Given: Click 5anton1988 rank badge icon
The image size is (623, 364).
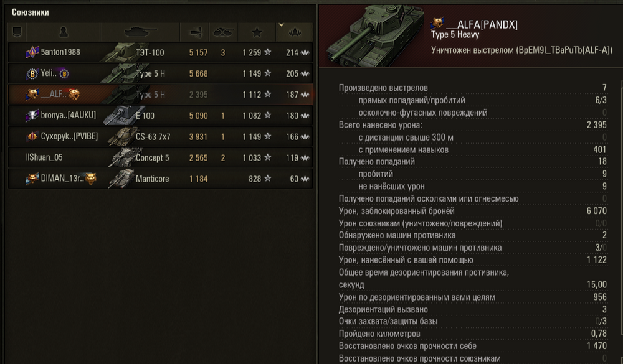Looking at the screenshot, I should click(32, 52).
